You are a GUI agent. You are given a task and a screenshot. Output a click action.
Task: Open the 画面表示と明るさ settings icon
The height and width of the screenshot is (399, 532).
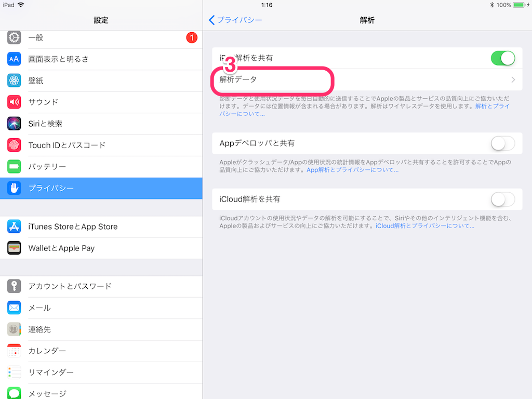[x=14, y=59]
